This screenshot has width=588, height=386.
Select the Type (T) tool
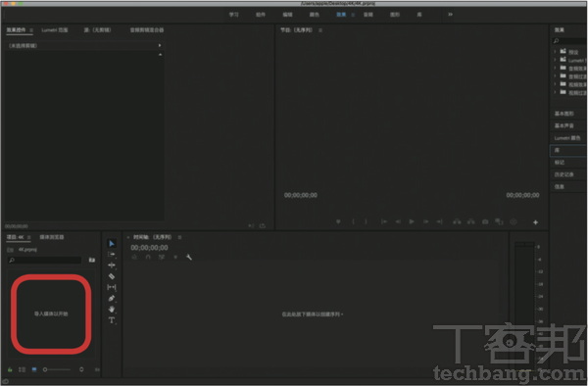[x=112, y=320]
